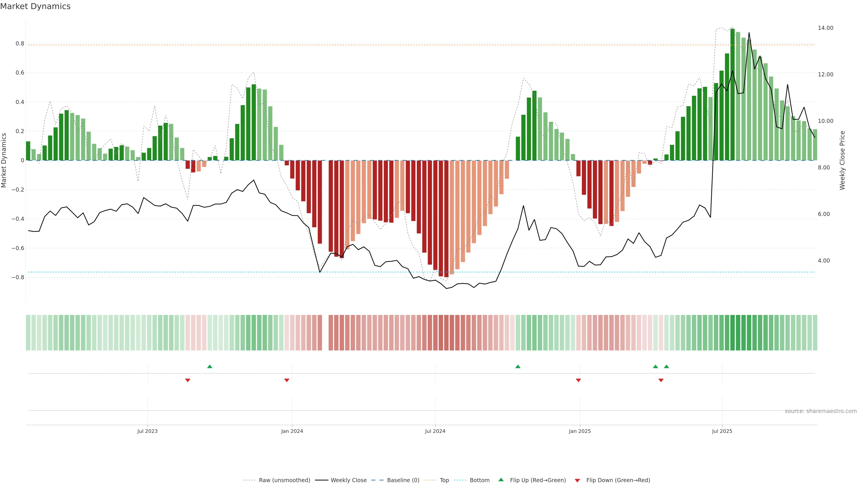
Task: Toggle the Weekly Close legend entry
Action: tap(348, 480)
